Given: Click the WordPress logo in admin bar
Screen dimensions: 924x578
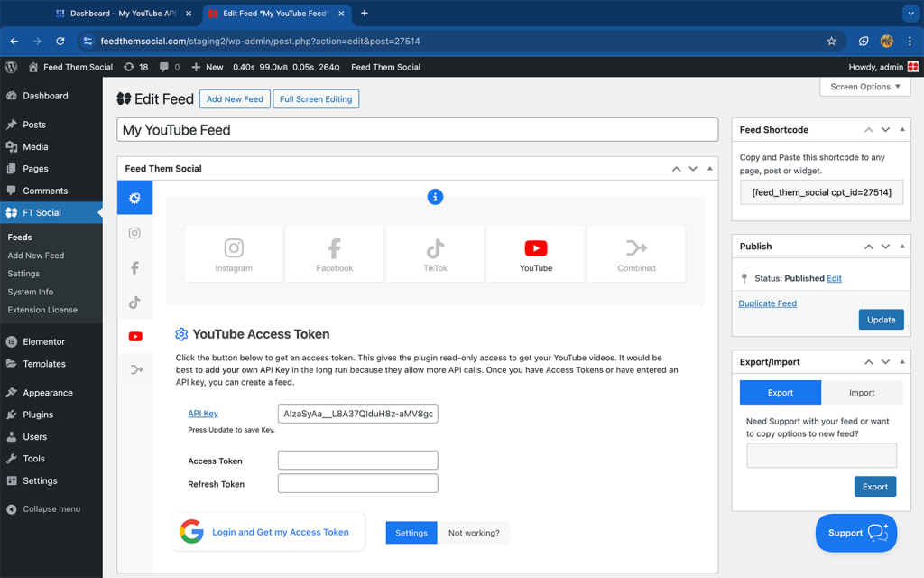Looking at the screenshot, I should click(x=11, y=67).
